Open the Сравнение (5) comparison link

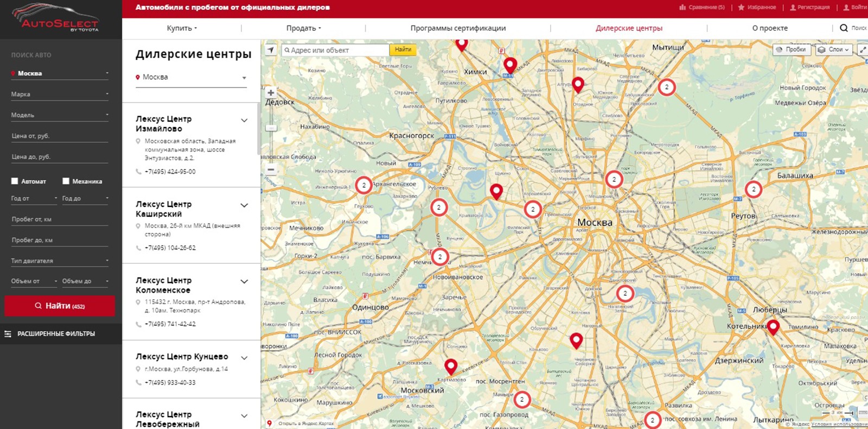(701, 7)
